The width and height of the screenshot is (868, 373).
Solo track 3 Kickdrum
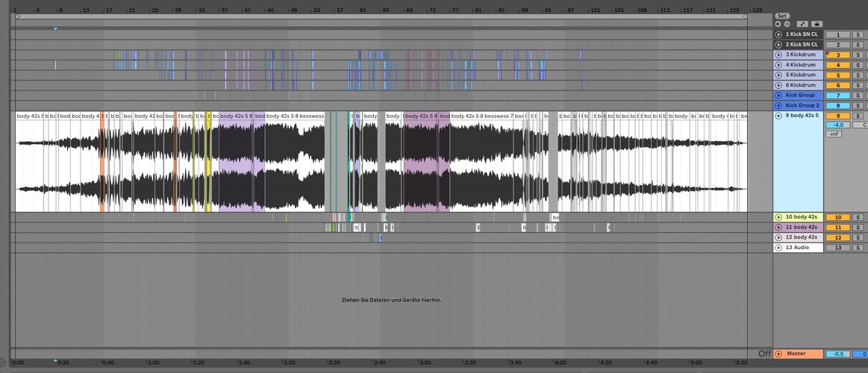click(858, 54)
